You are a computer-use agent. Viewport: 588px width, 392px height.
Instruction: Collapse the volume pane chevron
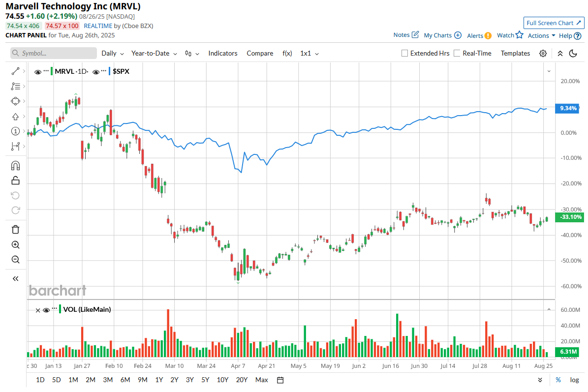(549, 309)
